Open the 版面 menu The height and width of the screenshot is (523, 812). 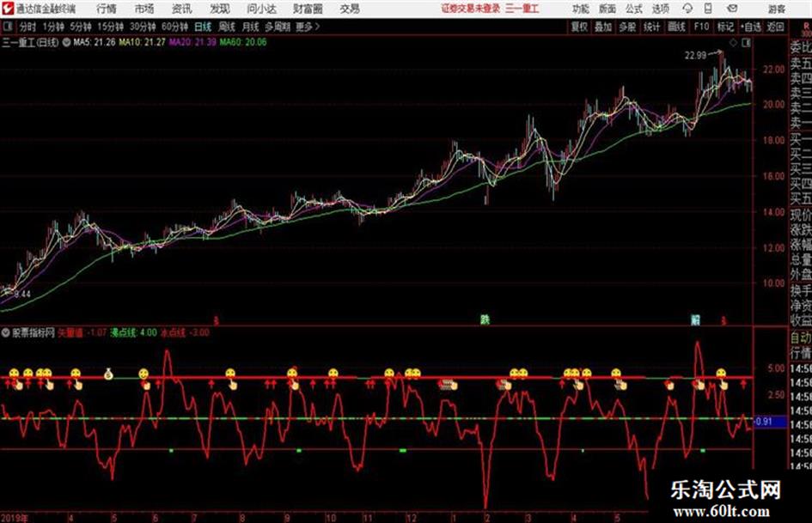click(607, 9)
